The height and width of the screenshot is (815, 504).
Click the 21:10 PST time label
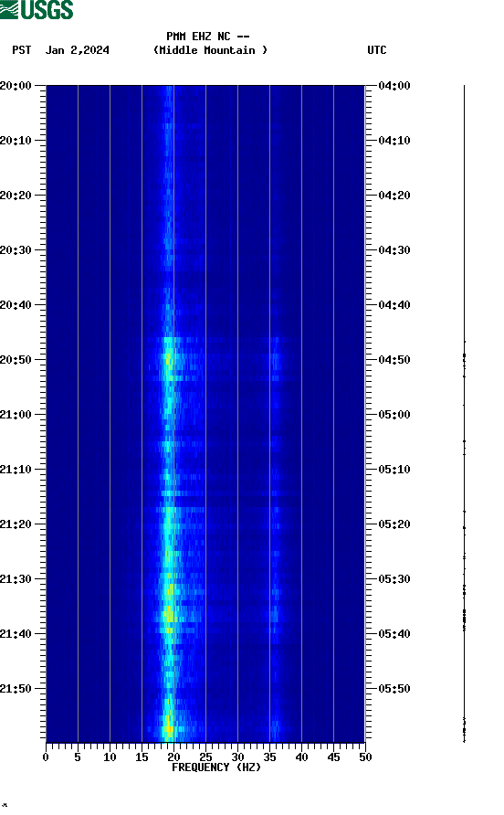point(16,470)
